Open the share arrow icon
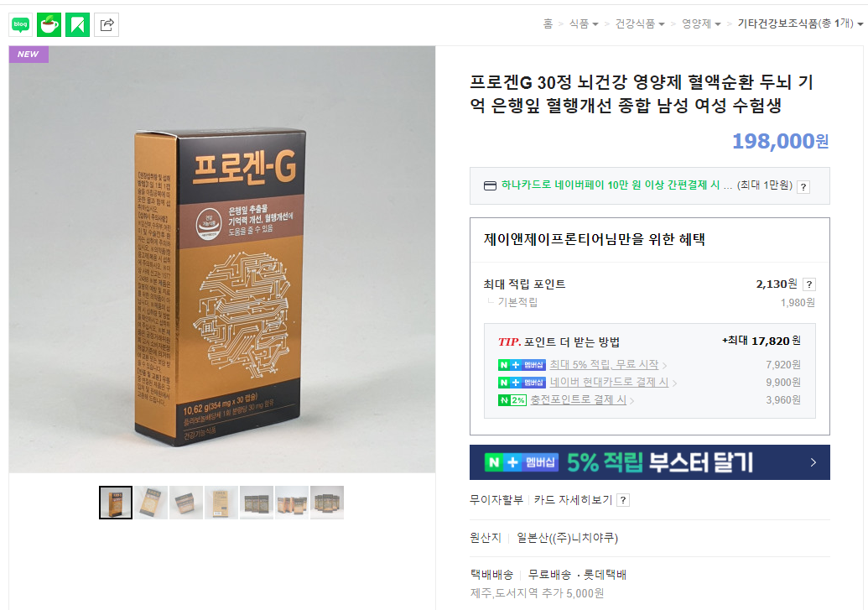The height and width of the screenshot is (610, 868). pos(107,24)
